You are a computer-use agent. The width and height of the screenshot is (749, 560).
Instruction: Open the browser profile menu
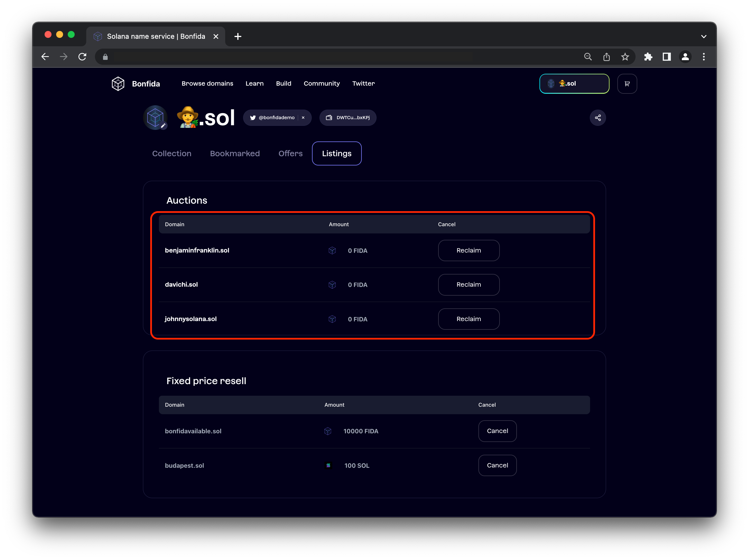685,57
